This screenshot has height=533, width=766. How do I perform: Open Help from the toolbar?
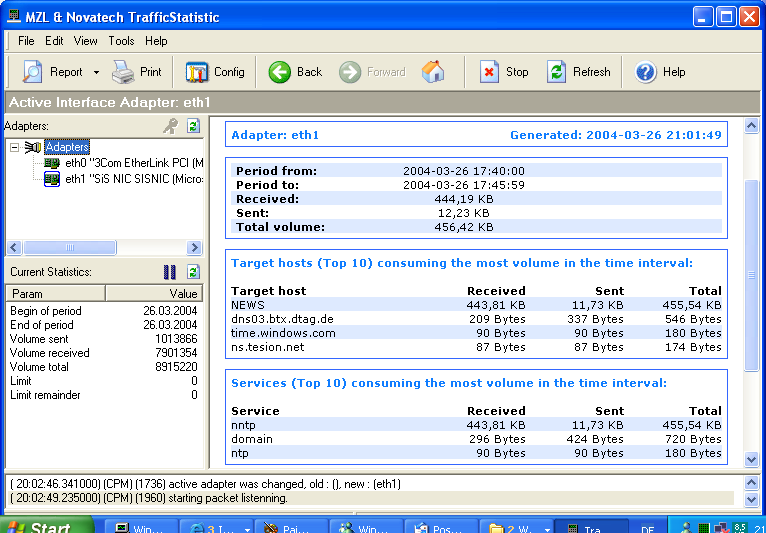pos(660,72)
